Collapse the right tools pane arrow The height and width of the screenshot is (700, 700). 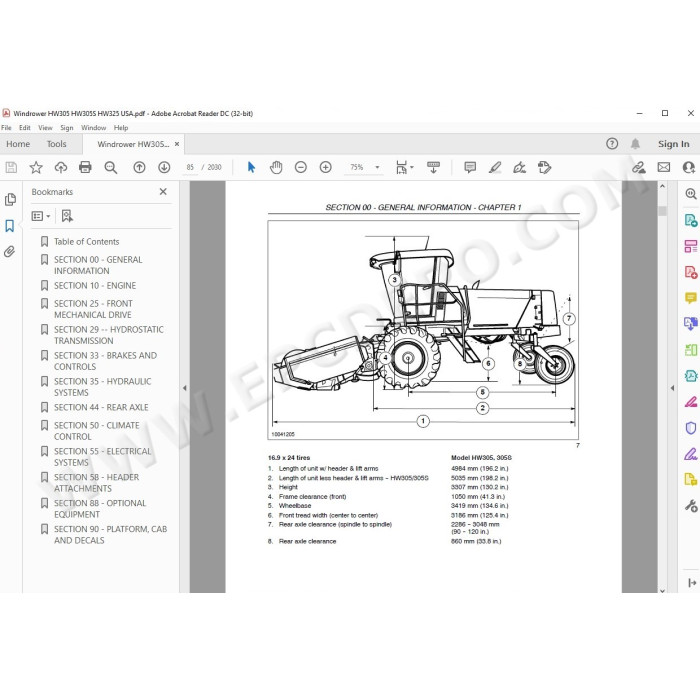coord(672,388)
